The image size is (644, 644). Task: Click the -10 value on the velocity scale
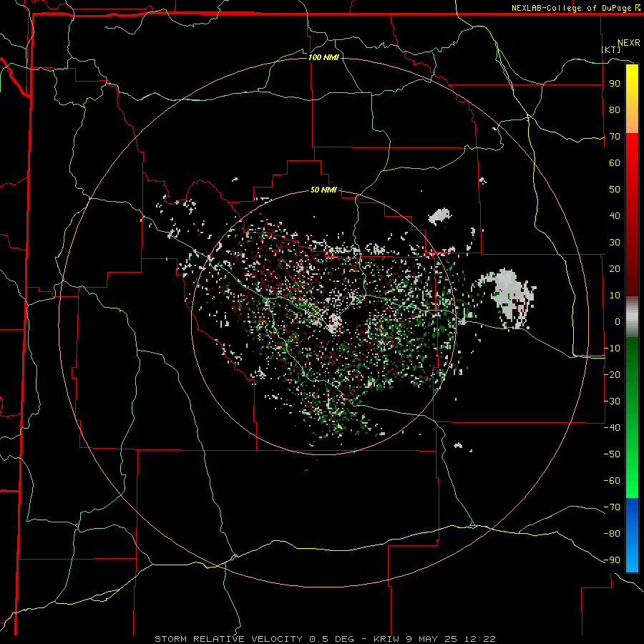612,348
